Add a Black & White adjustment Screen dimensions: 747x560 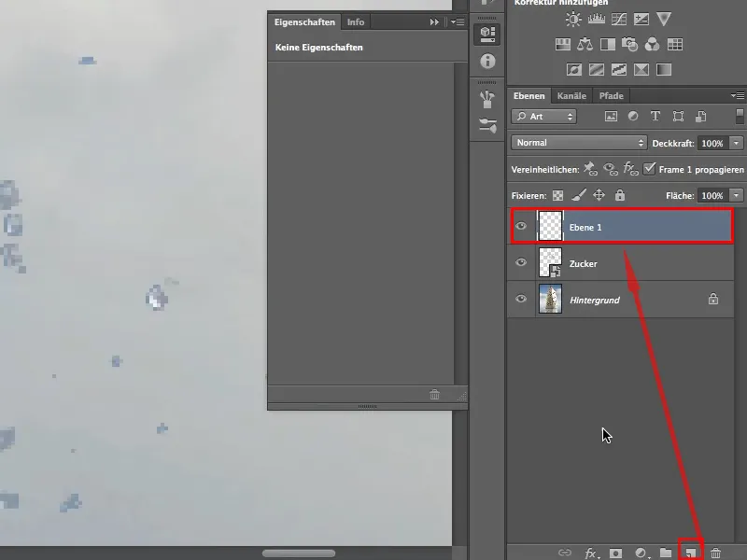pos(608,44)
